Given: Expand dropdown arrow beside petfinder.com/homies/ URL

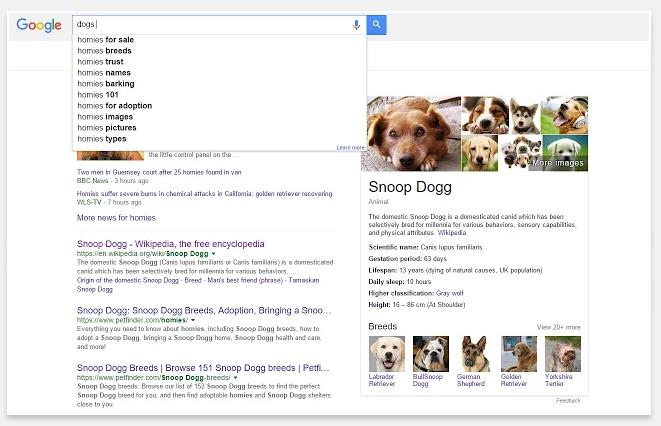Looking at the screenshot, I should click(x=193, y=320).
